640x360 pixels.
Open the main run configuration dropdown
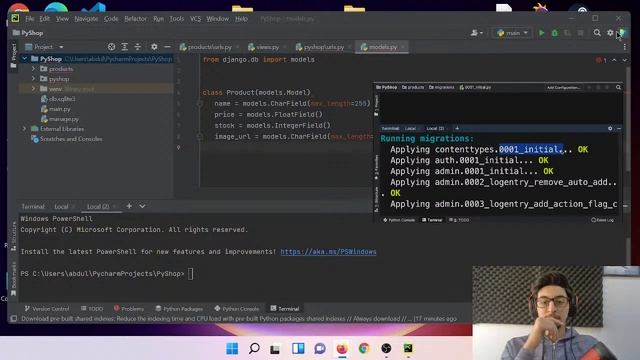(x=513, y=33)
